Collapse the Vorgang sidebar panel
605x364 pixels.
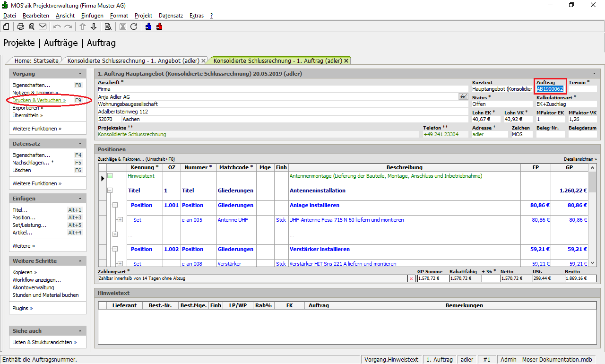coord(80,74)
